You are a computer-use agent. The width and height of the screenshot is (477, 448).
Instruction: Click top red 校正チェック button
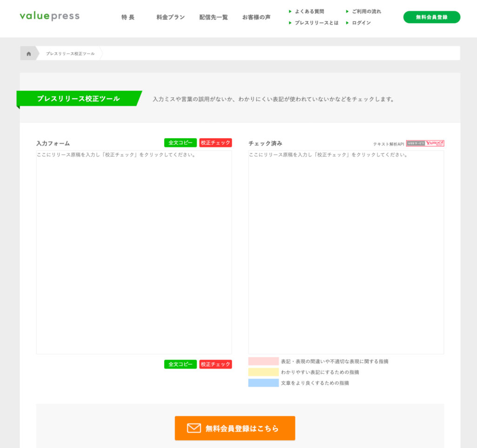click(215, 143)
